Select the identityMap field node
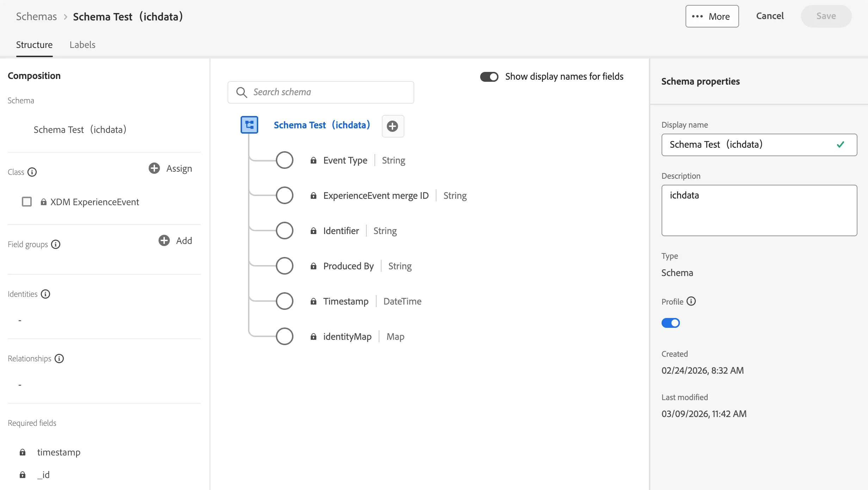The height and width of the screenshot is (490, 868). pos(285,336)
